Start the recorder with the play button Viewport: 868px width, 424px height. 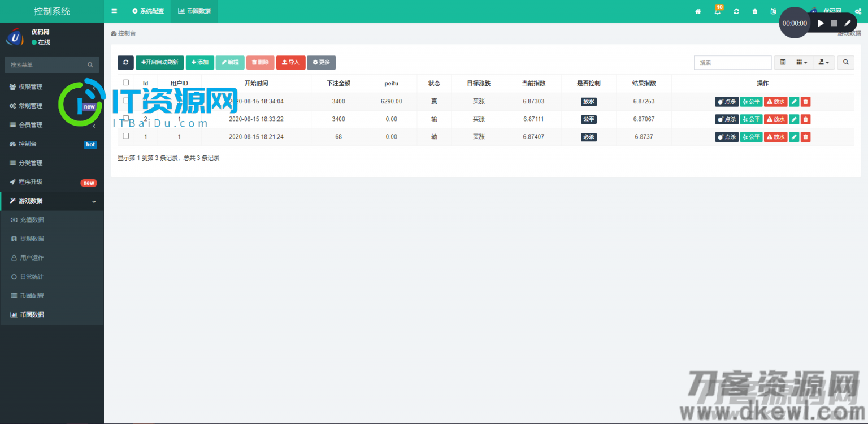coord(821,23)
